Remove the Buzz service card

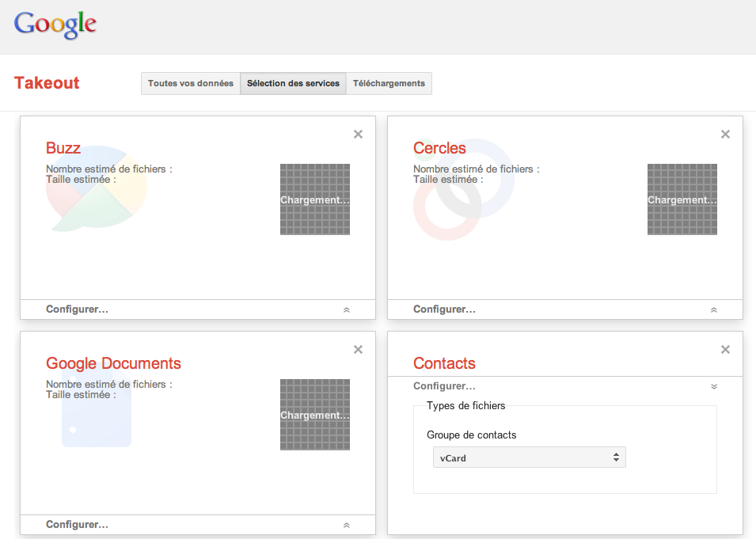click(x=358, y=134)
